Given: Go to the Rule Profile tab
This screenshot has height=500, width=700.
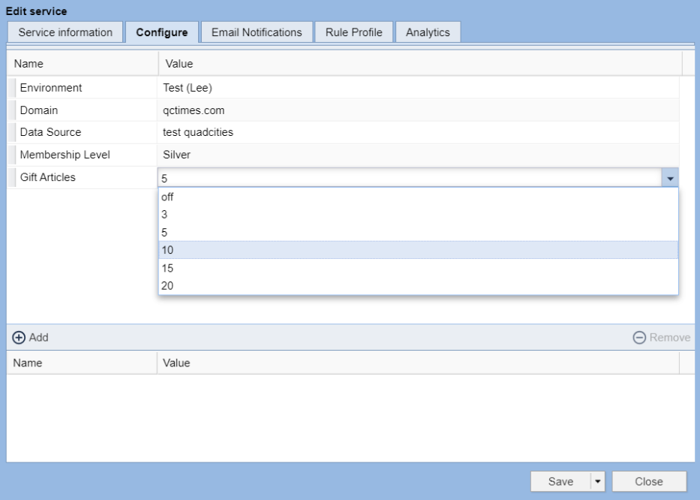Looking at the screenshot, I should (353, 32).
